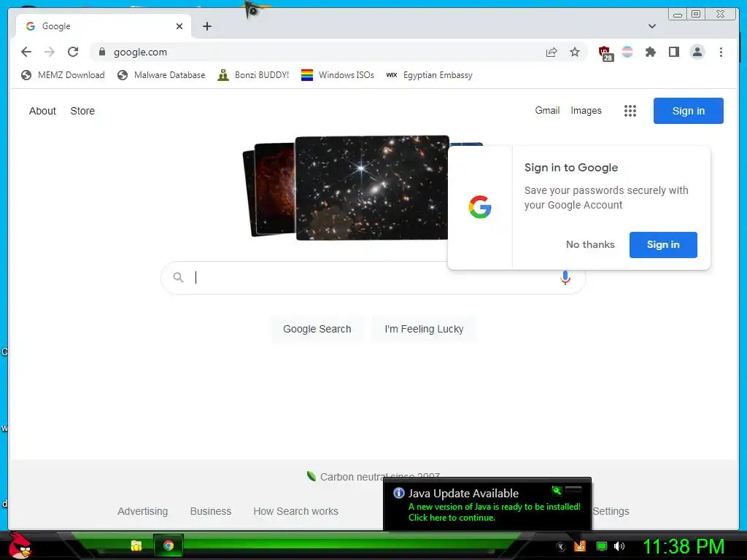Switch to the Google tab
The width and height of the screenshot is (747, 560).
(x=104, y=26)
